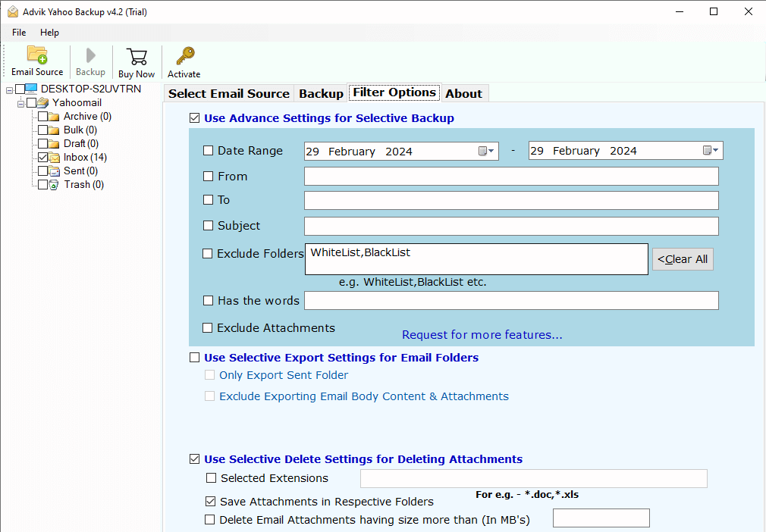
Task: Click the Inbox folder icon
Action: pyautogui.click(x=54, y=158)
